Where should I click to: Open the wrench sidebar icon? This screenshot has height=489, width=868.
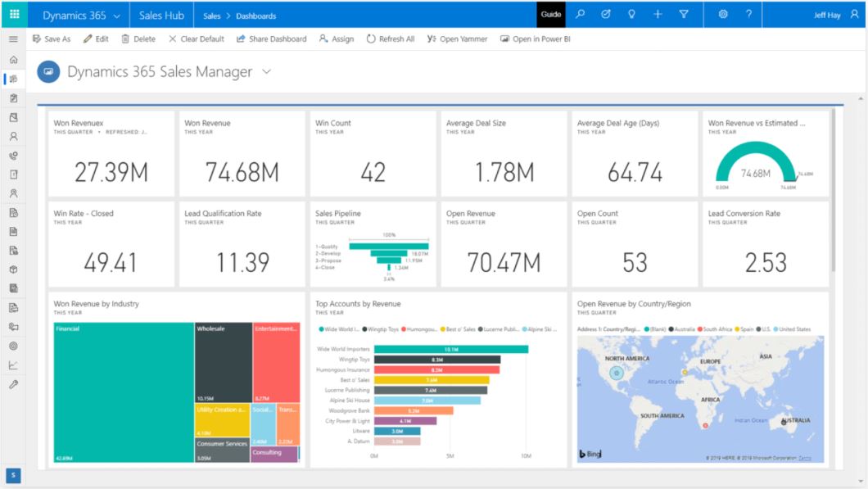click(13, 384)
